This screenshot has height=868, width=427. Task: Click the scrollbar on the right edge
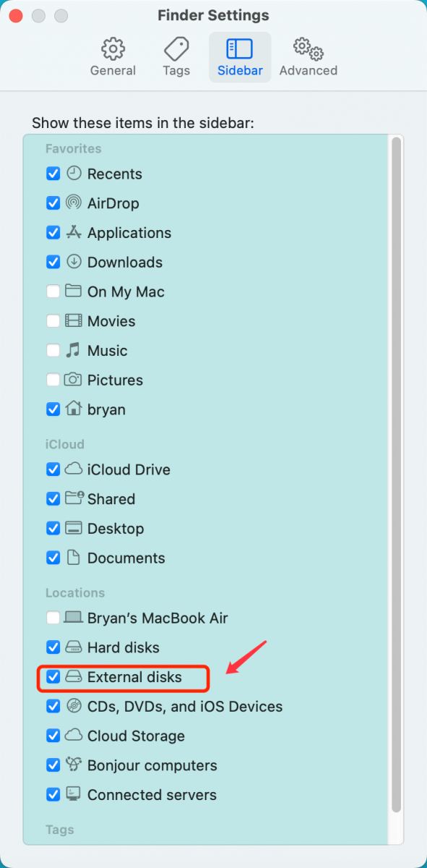point(397,434)
